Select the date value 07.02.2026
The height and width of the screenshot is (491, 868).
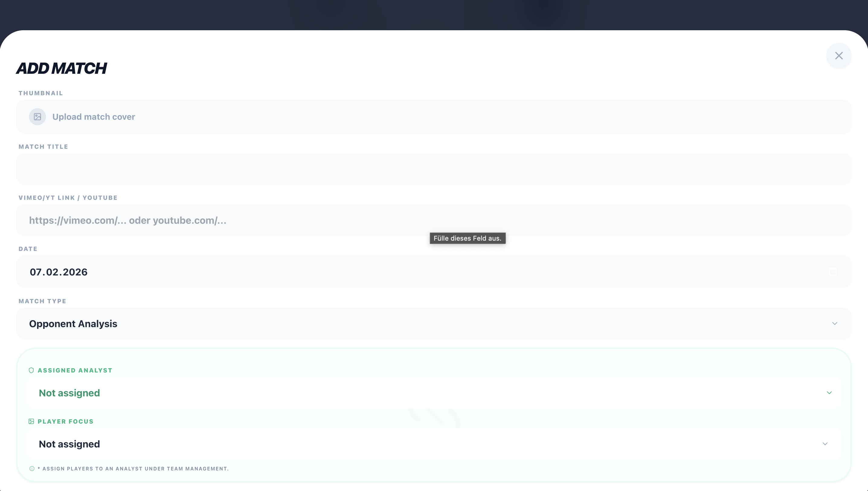pos(58,272)
